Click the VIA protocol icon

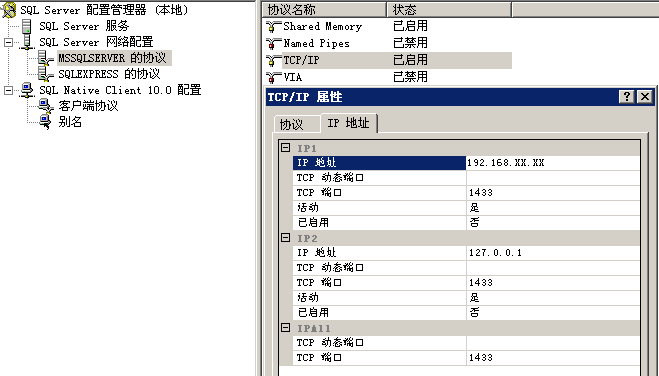(x=273, y=77)
